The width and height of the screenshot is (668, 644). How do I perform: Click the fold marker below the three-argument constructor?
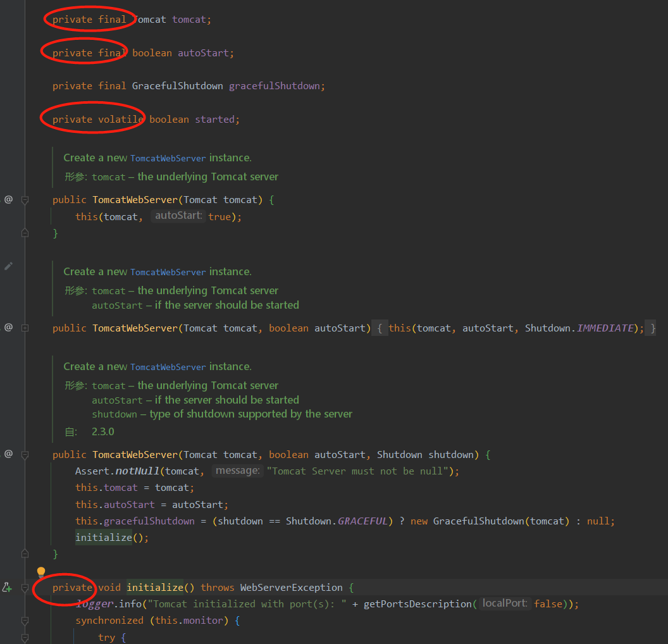(25, 553)
